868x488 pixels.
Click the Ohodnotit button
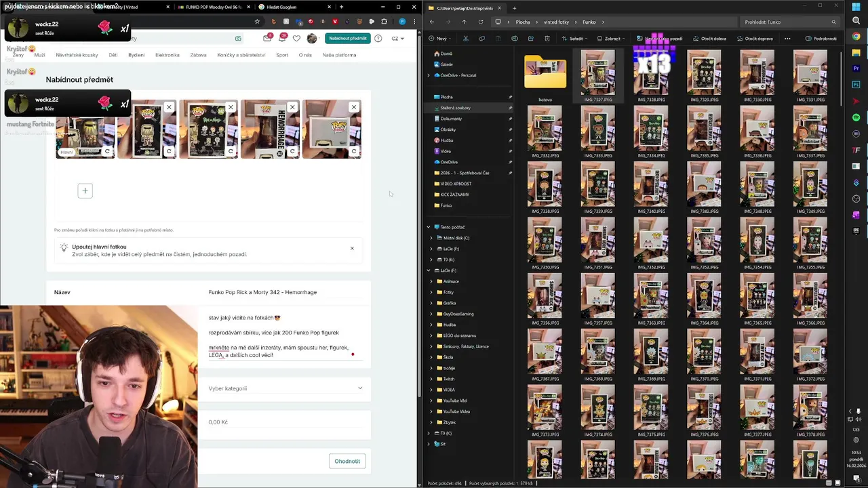coord(347,461)
